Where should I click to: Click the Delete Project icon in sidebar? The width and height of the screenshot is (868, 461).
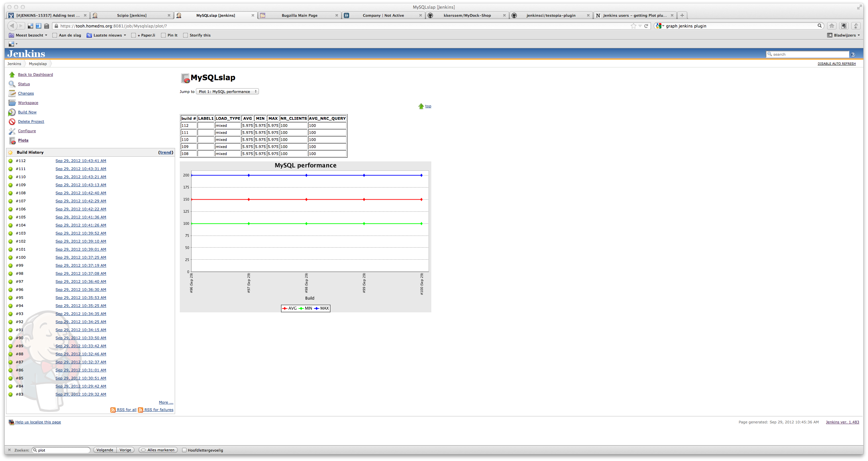12,121
